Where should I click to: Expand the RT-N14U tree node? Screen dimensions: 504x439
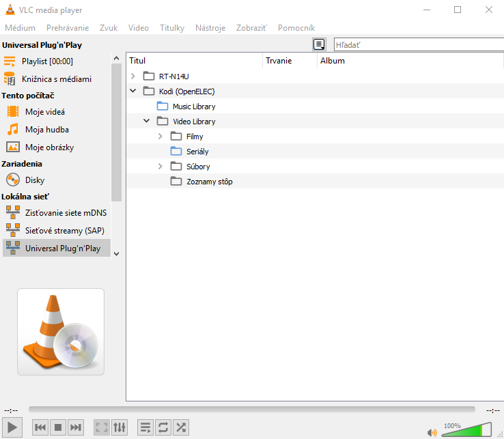click(x=132, y=76)
